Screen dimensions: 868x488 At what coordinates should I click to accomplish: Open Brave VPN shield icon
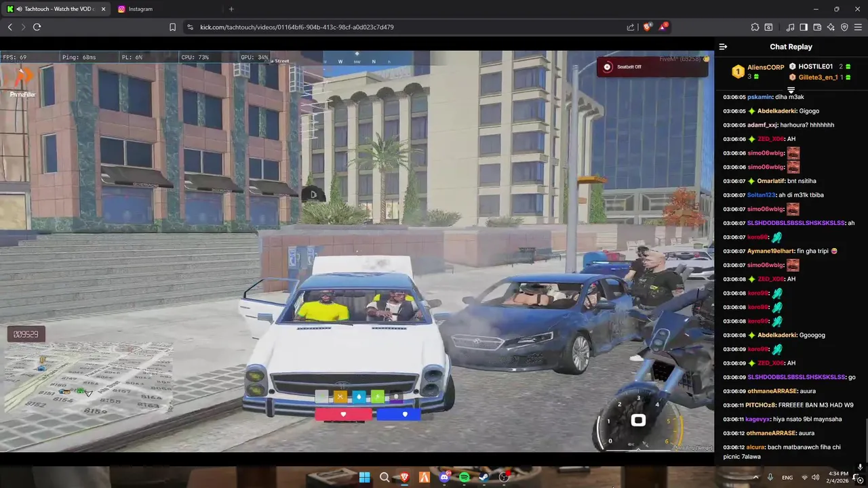click(x=844, y=27)
